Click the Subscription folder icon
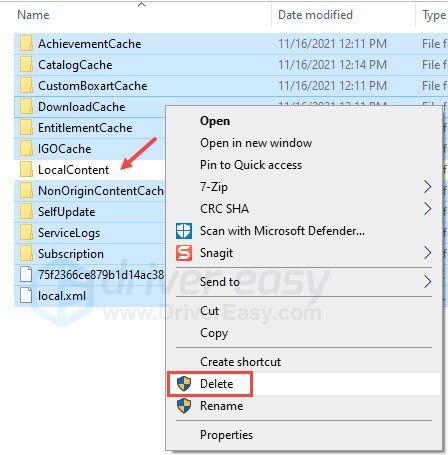The image size is (448, 455). click(x=26, y=254)
